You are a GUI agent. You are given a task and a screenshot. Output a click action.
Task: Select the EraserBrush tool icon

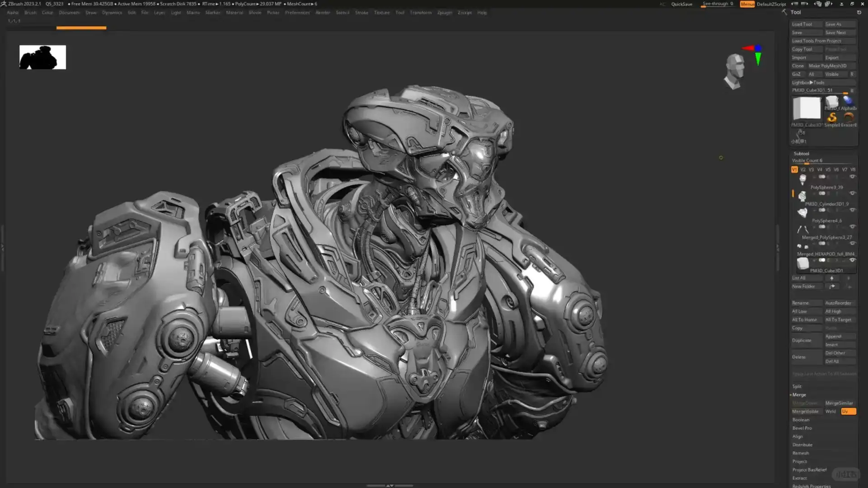tap(849, 117)
